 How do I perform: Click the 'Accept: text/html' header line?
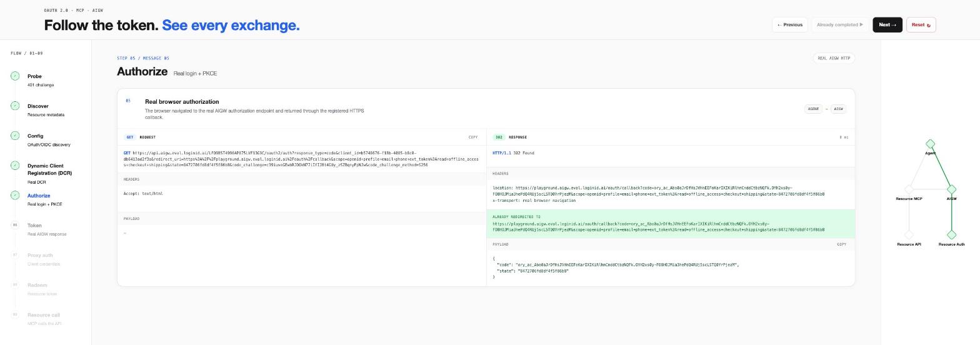[143, 194]
